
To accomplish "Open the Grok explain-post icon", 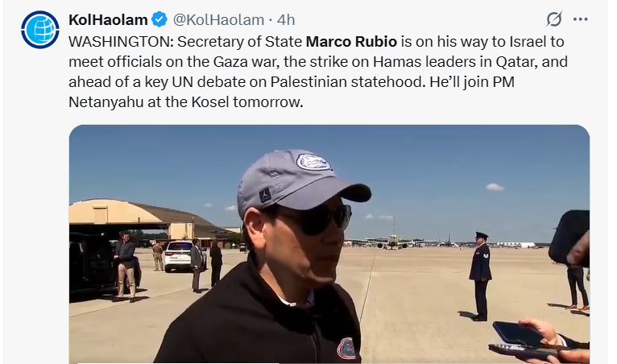I will (554, 19).
